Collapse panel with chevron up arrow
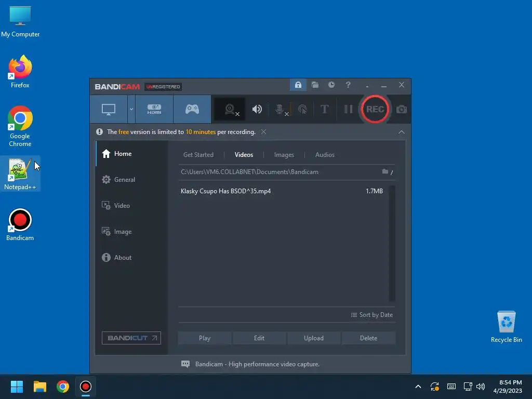532x399 pixels. point(402,132)
